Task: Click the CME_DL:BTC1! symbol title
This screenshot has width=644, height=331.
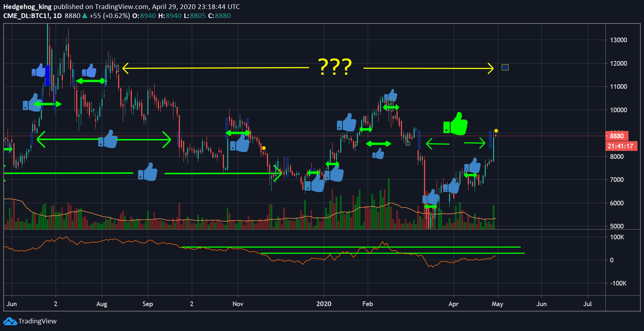Action: coord(27,16)
